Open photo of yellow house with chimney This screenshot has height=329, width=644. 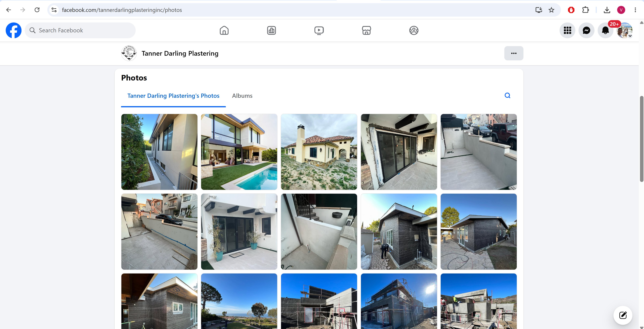[319, 152]
